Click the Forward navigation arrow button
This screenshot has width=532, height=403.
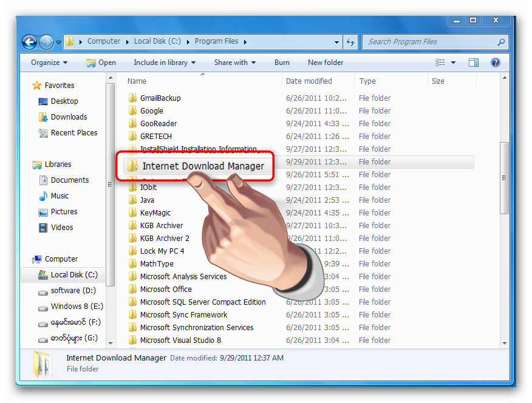pos(46,42)
